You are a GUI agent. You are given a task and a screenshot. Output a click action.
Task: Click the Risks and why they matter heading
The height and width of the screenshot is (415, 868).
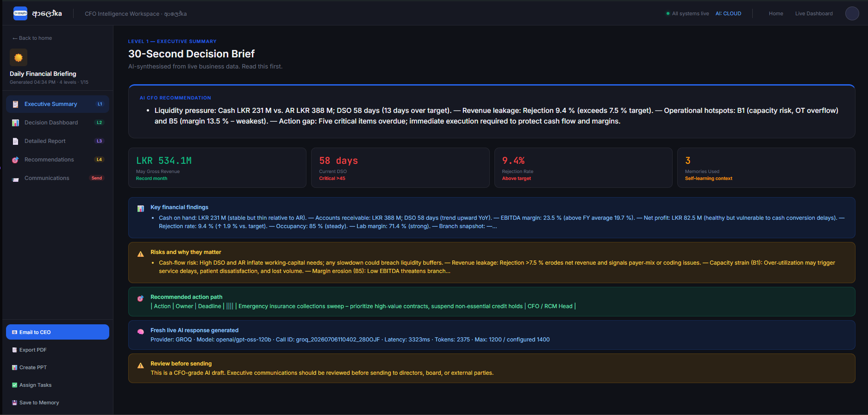coord(186,252)
